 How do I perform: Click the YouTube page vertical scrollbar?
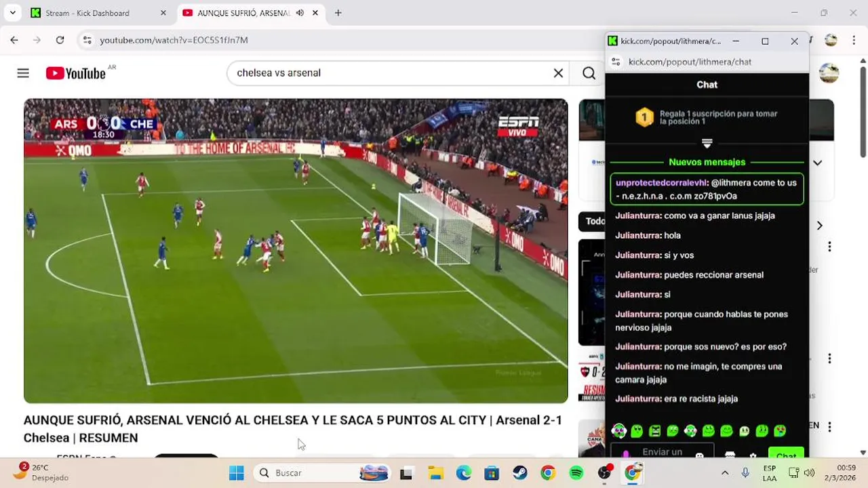[x=863, y=112]
